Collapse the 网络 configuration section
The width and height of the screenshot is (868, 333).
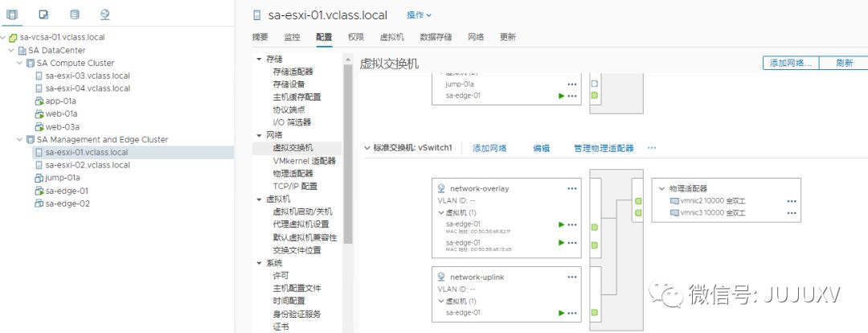(259, 135)
